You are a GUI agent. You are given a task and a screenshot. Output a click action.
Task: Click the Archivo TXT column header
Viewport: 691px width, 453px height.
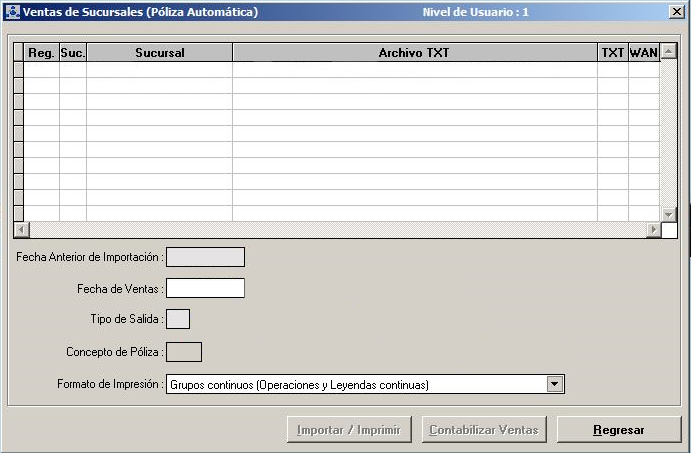(x=414, y=52)
